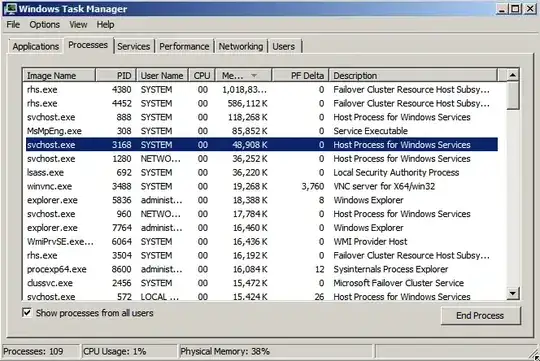The width and height of the screenshot is (540, 361).
Task: Click the Local Security Authority Process description
Action: 396,172
